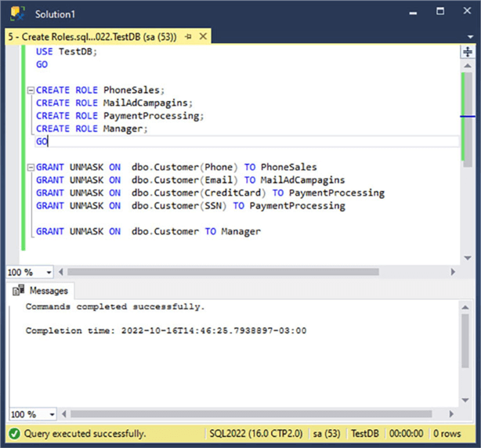Screen dimensions: 481x448
Task: Click the GRANT UNMASK SSN line
Action: 190,206
